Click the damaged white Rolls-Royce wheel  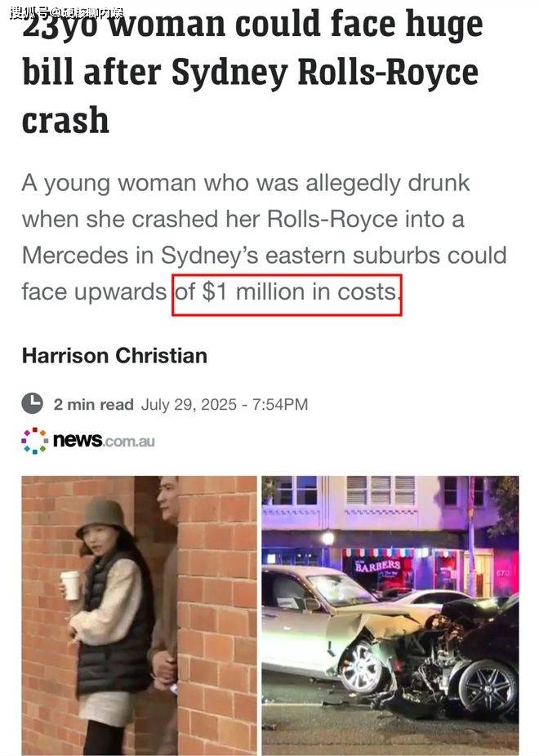click(x=361, y=667)
